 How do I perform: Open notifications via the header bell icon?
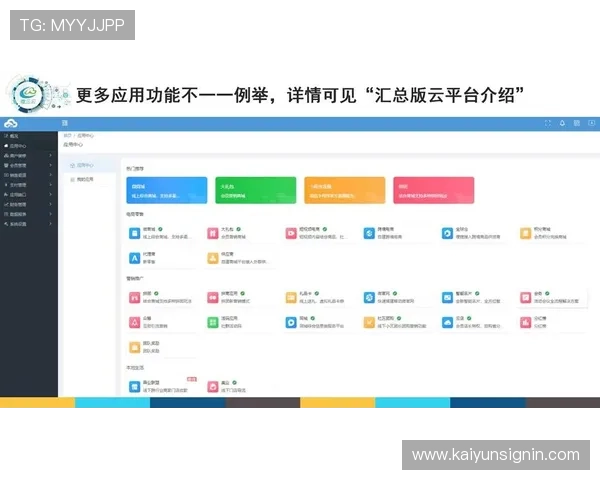(562, 123)
